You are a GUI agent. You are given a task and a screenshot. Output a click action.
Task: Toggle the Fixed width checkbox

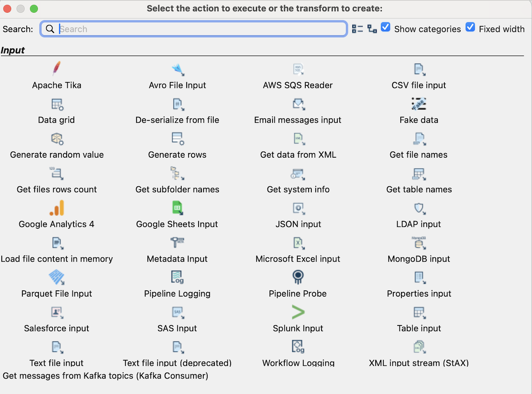[470, 27]
